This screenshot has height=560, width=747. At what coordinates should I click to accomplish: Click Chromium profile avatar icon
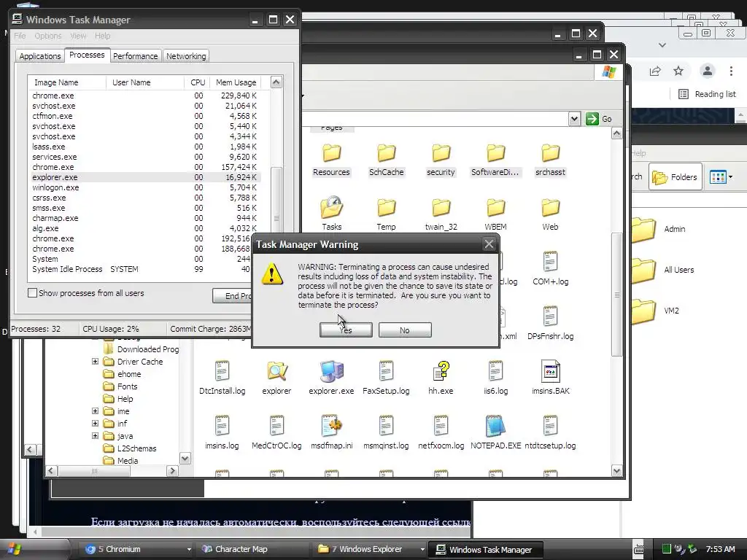[x=708, y=71]
